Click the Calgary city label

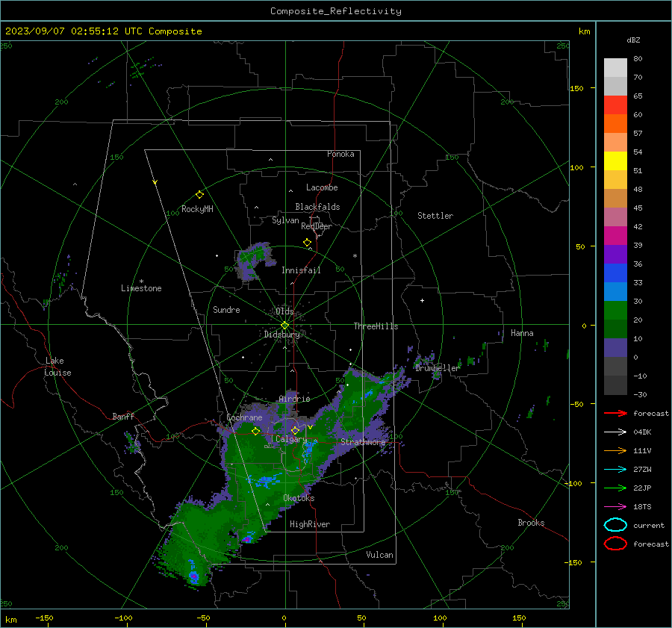(x=291, y=439)
